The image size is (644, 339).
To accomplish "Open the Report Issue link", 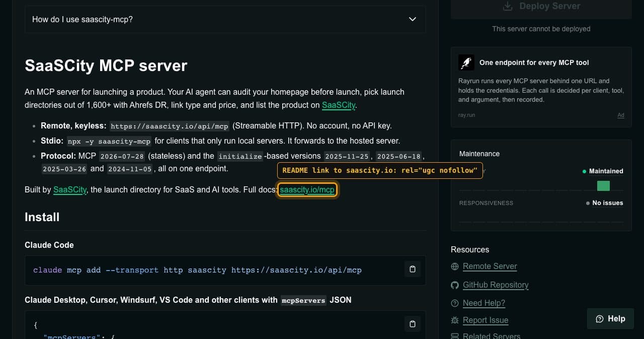I will [486, 320].
